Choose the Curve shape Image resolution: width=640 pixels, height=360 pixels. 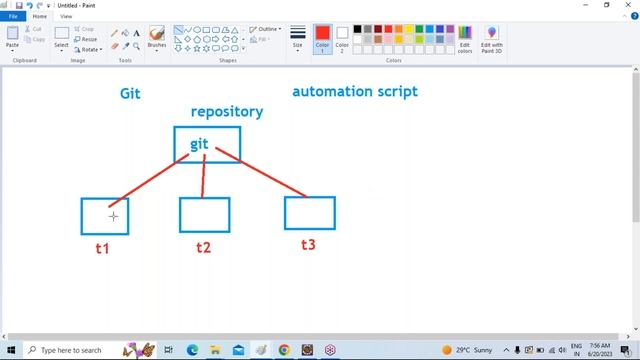(x=188, y=30)
